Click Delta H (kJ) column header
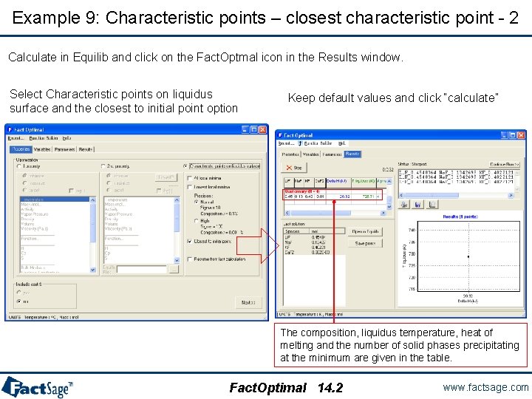This screenshot has height=399, width=532. [337, 182]
